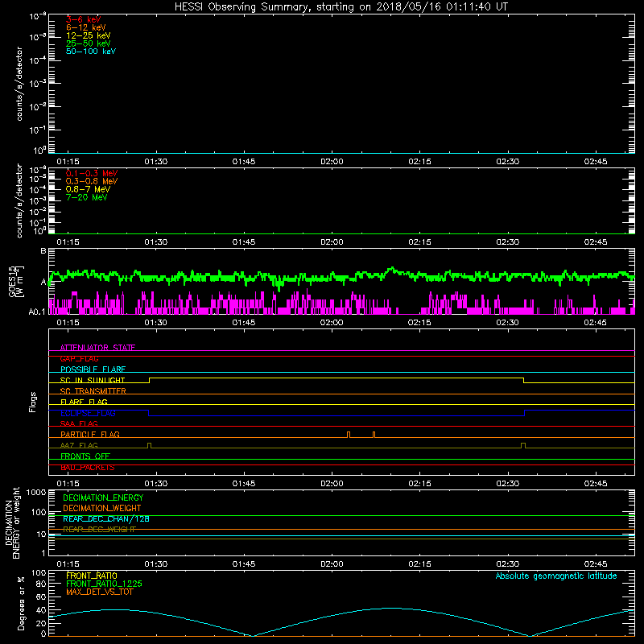Click the REAR_DEC_CHAN/128 legend label
This screenshot has width=644, height=644.
106,518
